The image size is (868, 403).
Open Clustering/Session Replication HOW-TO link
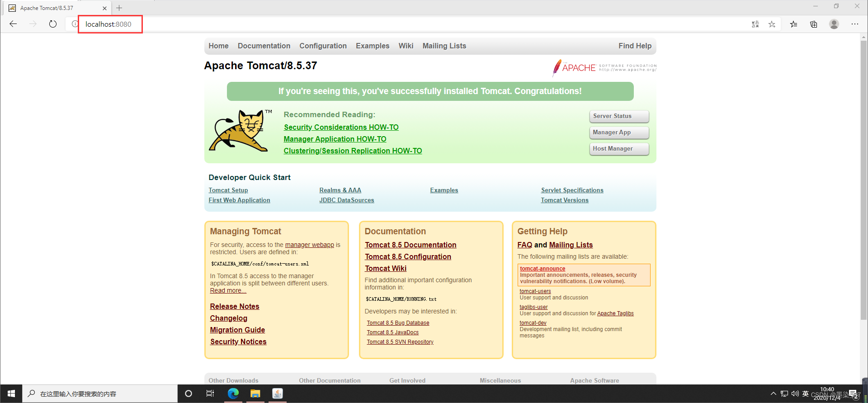coord(353,151)
